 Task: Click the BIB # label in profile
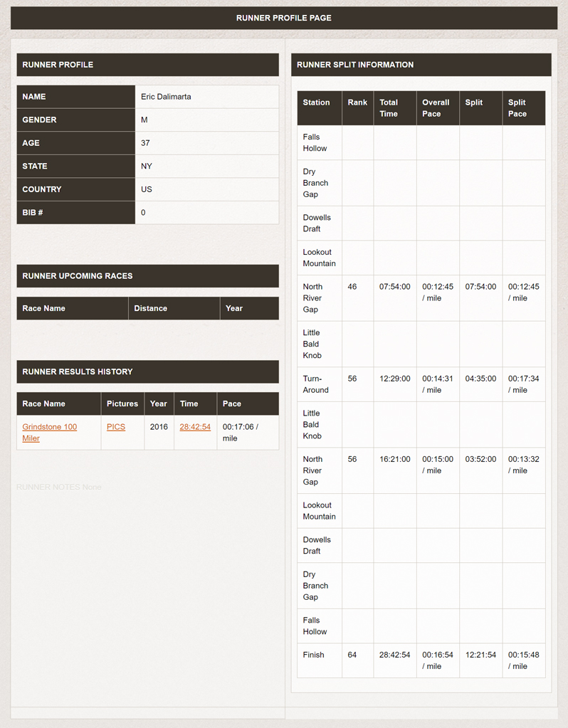(33, 213)
